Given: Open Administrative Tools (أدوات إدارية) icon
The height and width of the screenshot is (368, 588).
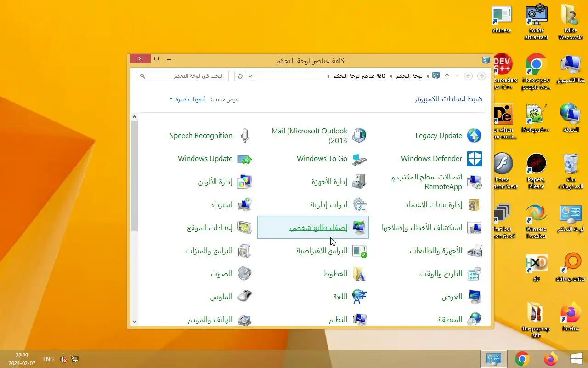Looking at the screenshot, I should click(x=359, y=205).
